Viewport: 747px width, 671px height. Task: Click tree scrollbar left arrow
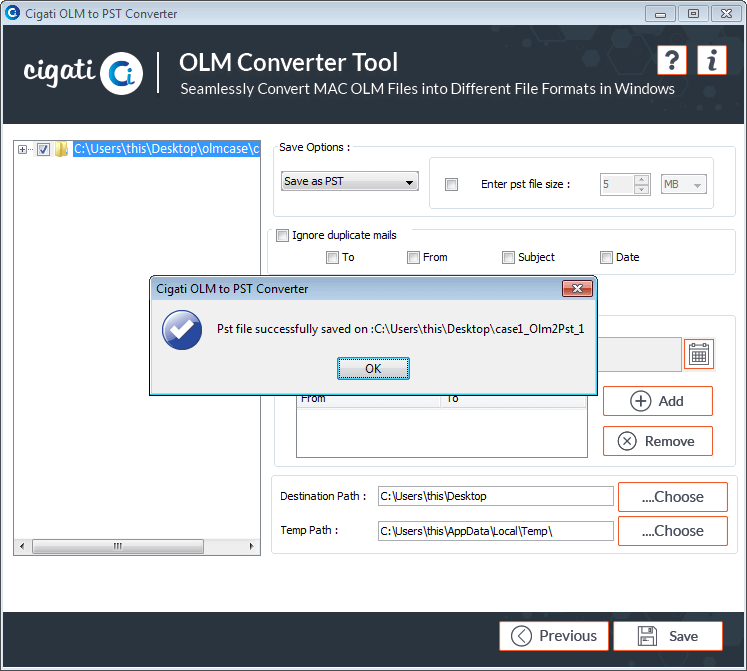click(x=22, y=546)
